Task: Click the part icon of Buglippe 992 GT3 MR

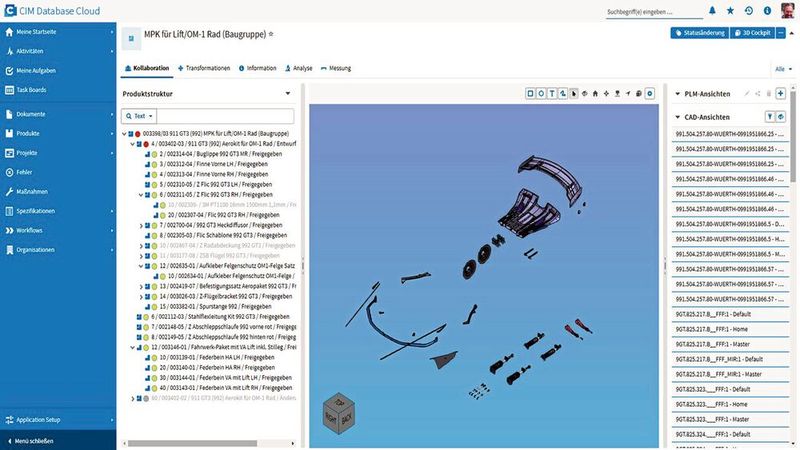Action: tap(147, 154)
